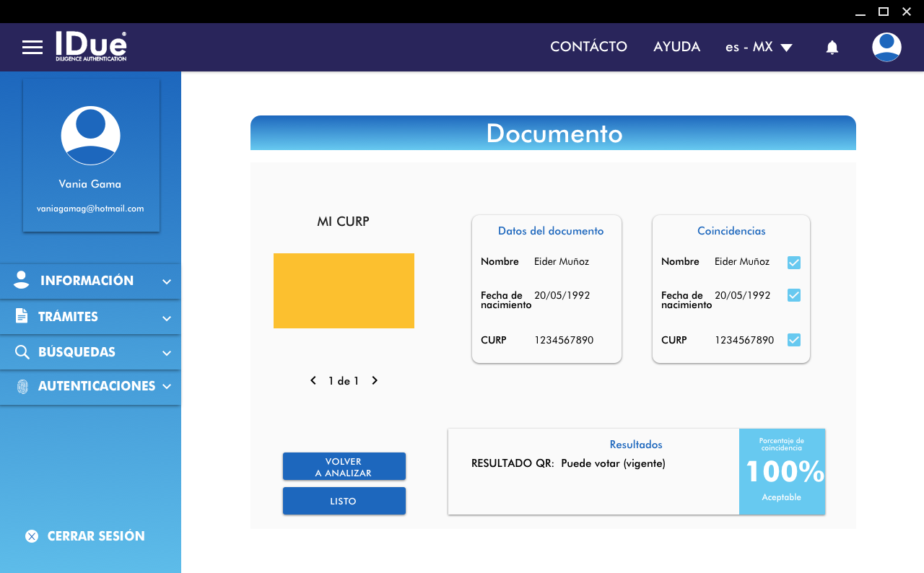The height and width of the screenshot is (573, 924).
Task: Click the yellow CURP document preview
Action: pyautogui.click(x=344, y=291)
